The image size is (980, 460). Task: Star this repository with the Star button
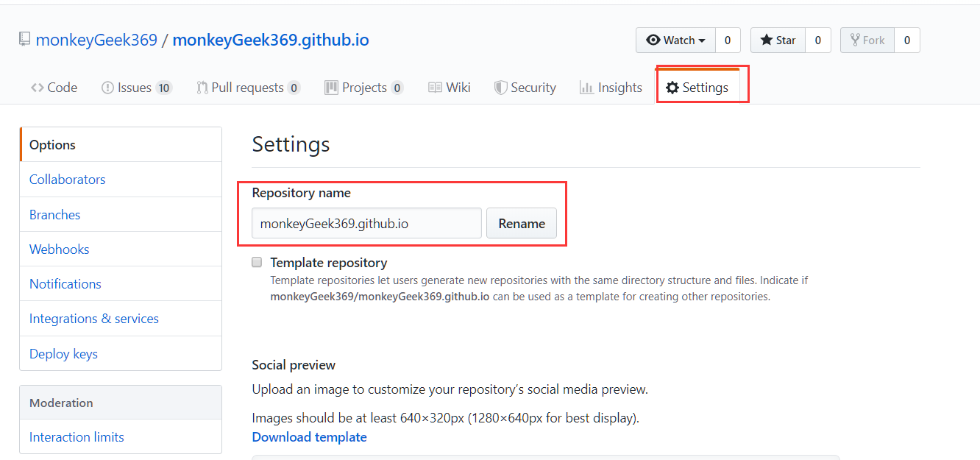778,40
